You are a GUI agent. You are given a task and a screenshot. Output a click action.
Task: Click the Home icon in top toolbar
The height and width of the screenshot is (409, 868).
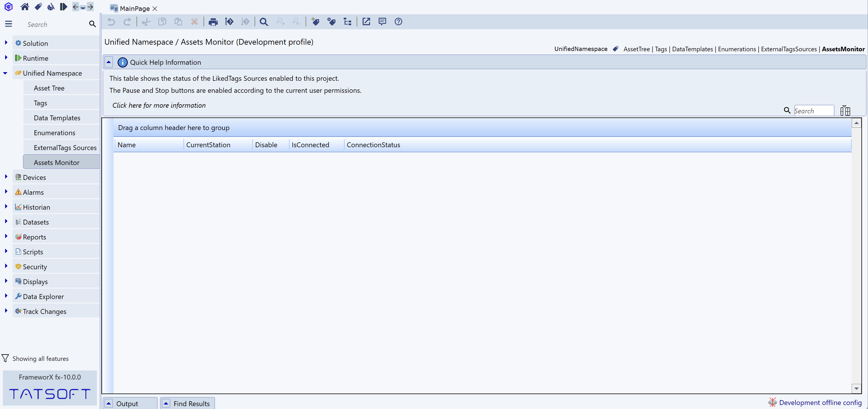click(x=25, y=7)
